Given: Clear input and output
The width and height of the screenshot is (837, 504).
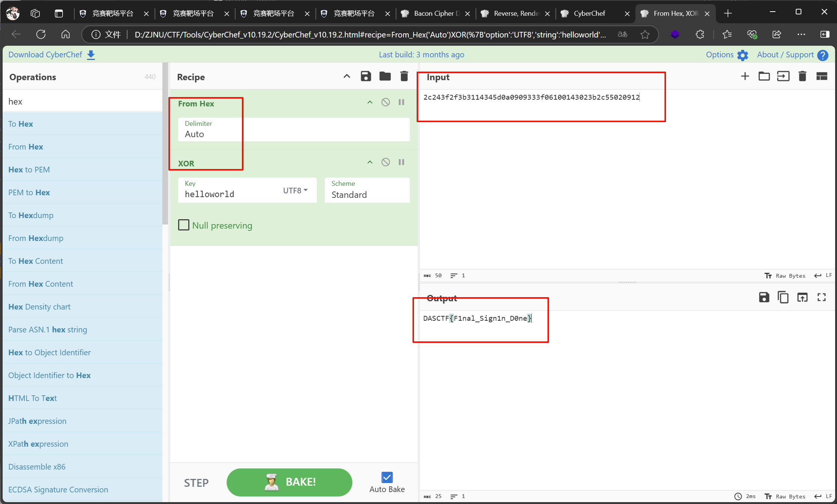Looking at the screenshot, I should tap(802, 76).
